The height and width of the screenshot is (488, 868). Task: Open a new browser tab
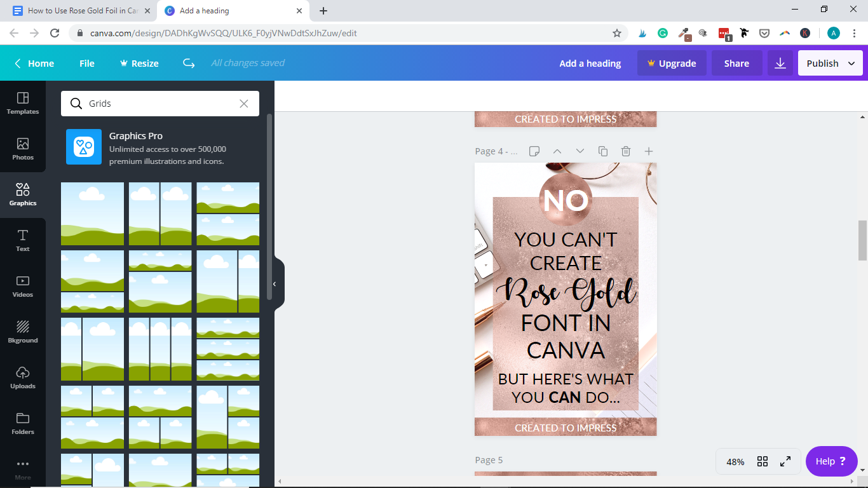click(323, 11)
